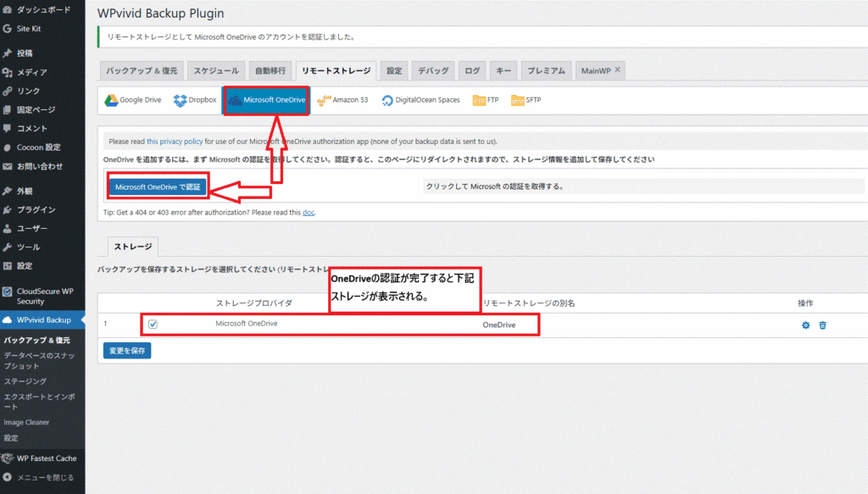Open the Dashboard menu icon

pos(7,9)
